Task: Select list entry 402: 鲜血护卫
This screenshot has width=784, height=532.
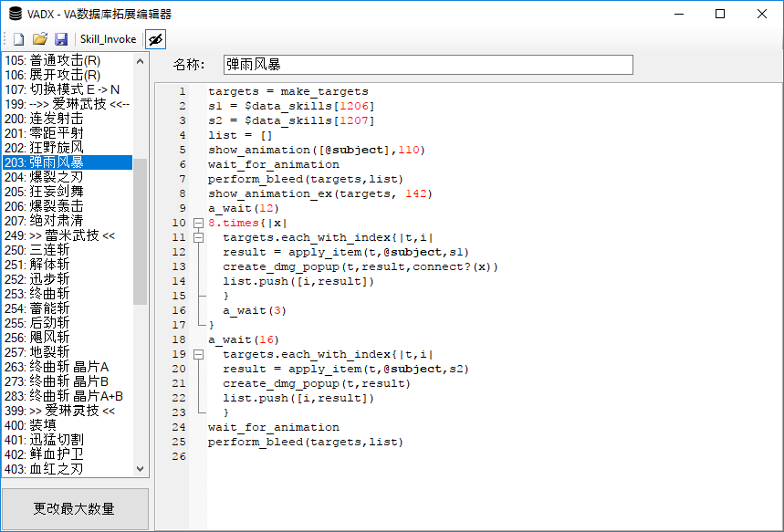Action: point(68,454)
